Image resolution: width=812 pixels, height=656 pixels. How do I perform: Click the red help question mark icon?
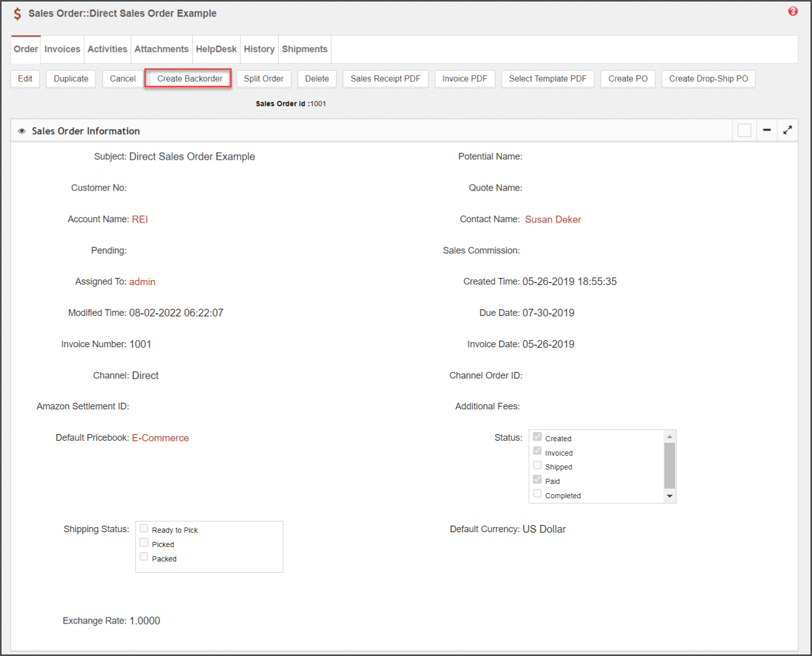793,11
